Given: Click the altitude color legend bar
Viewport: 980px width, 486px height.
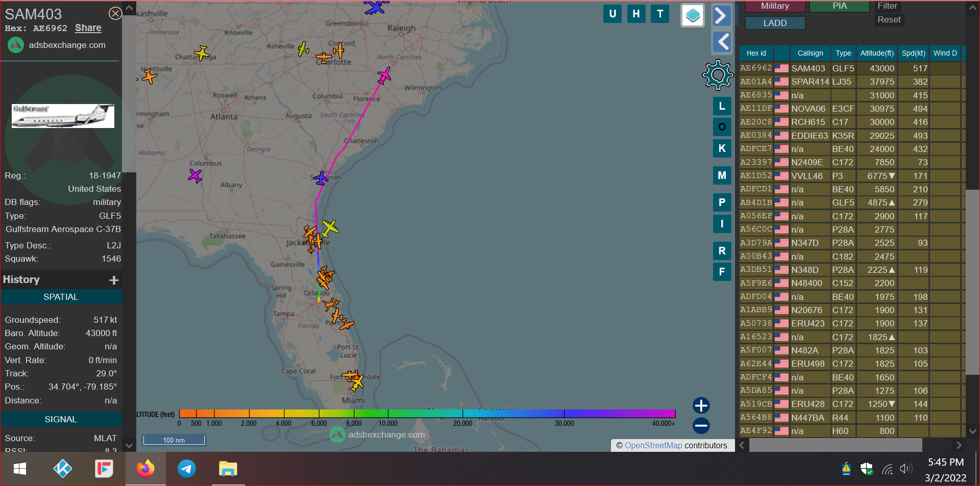Looking at the screenshot, I should [x=427, y=413].
